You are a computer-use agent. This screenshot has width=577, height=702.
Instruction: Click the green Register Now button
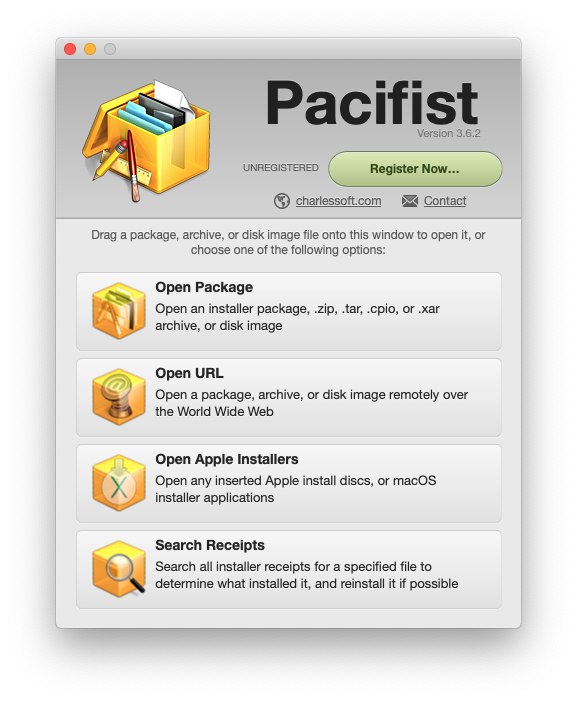pos(415,169)
